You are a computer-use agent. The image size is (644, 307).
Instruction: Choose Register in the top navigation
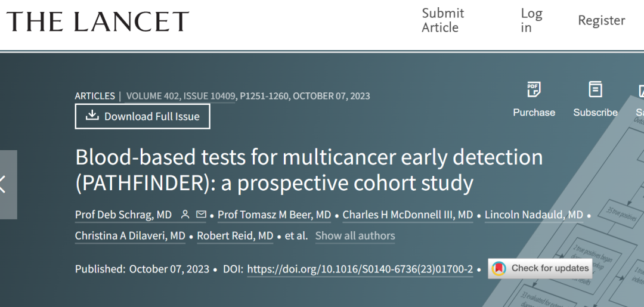click(x=601, y=20)
